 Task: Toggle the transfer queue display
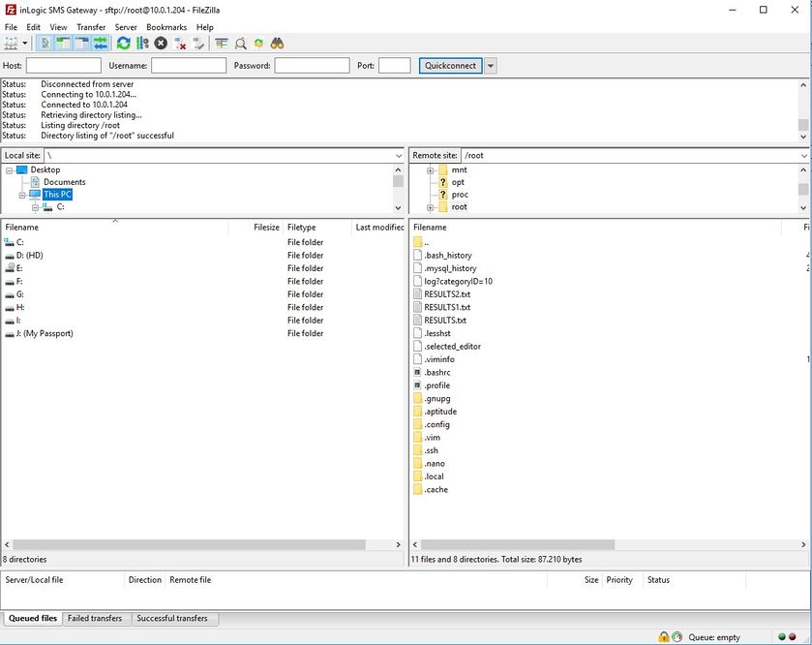point(100,44)
